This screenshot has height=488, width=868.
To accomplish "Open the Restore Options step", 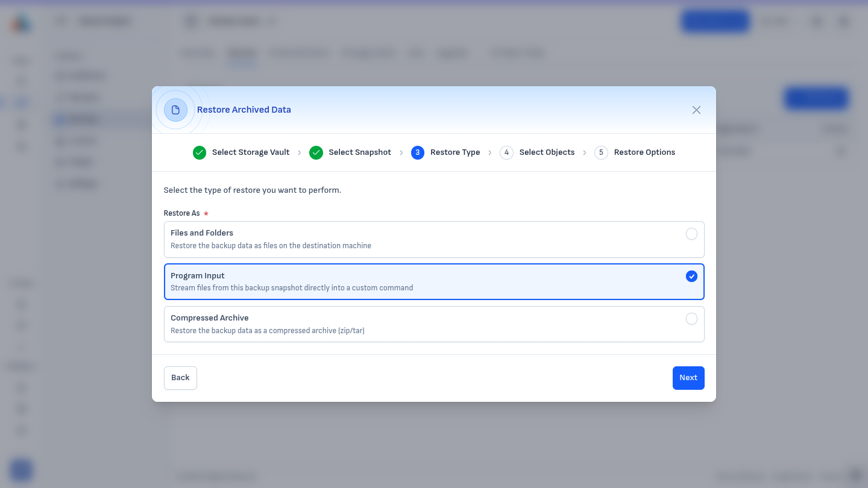I will coord(644,152).
